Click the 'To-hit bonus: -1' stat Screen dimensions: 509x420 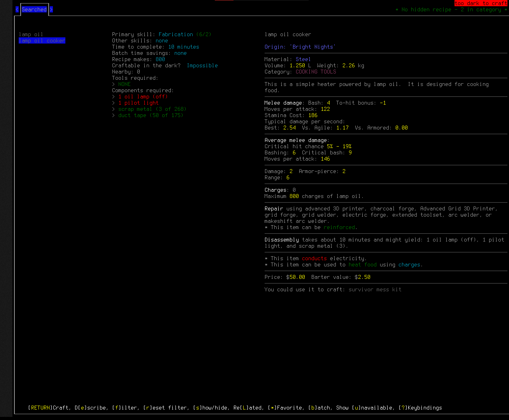point(361,103)
